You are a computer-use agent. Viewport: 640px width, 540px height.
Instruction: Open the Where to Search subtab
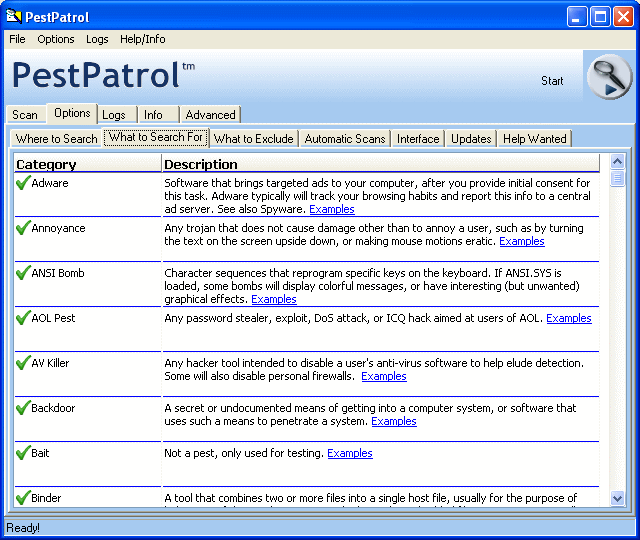pyautogui.click(x=56, y=139)
